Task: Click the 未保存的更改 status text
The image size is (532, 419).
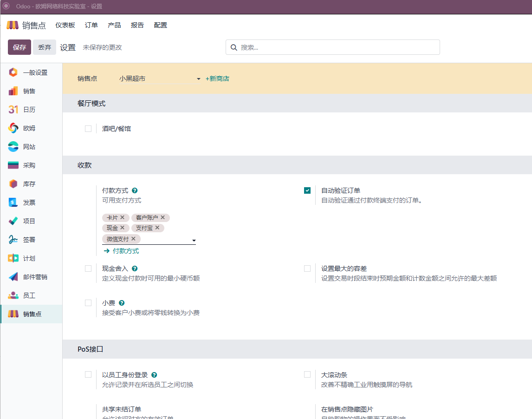Action: click(x=103, y=47)
